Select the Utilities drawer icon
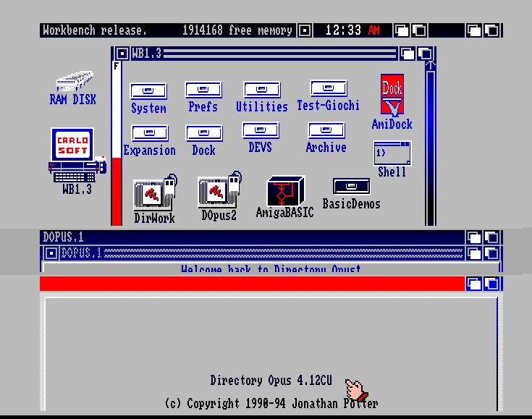 click(261, 90)
